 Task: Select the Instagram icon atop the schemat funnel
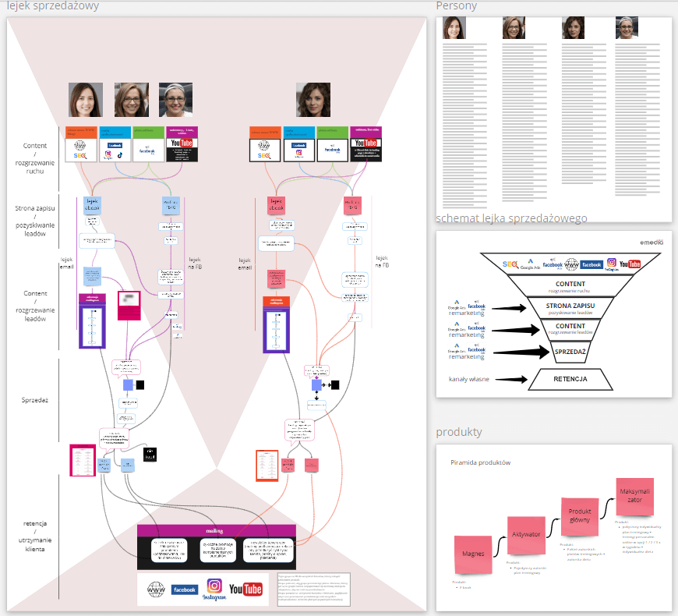point(611,264)
